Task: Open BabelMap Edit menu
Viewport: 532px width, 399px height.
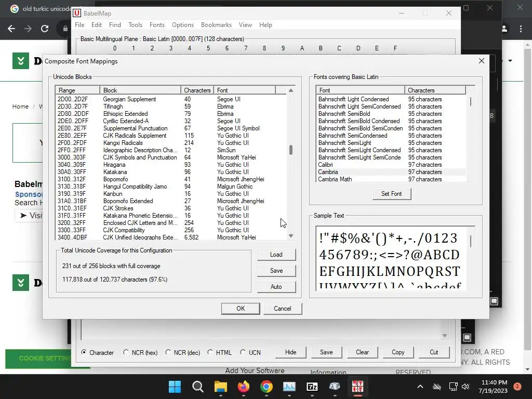Action: click(96, 25)
